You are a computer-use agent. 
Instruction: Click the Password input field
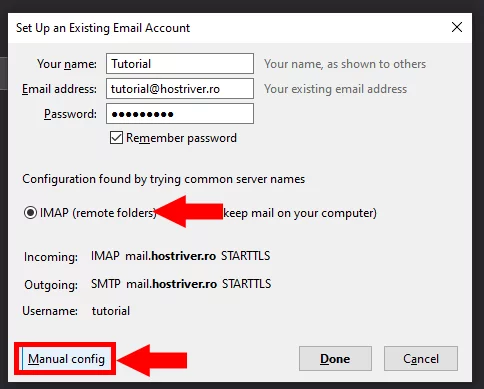[x=180, y=114]
